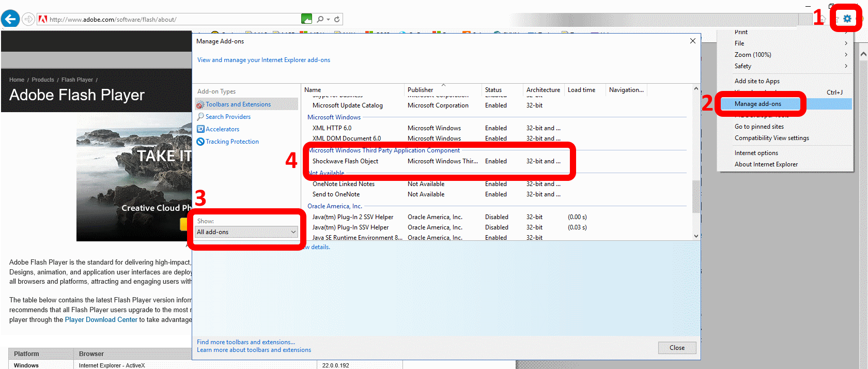Click the add-on list vertical scrollbar thumb

(x=696, y=196)
